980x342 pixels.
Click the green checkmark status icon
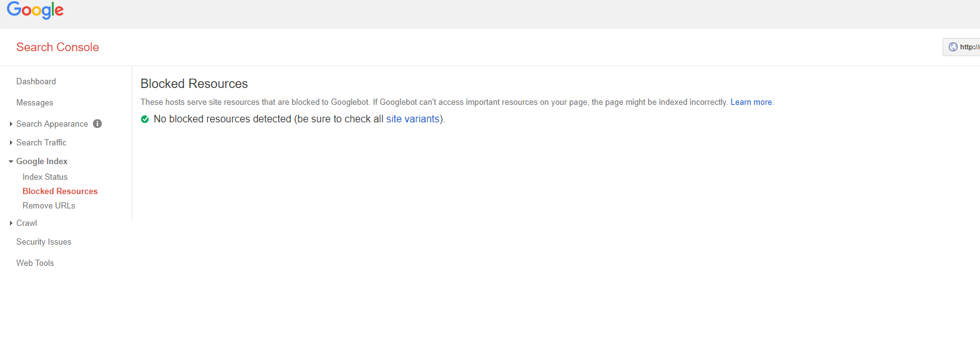[x=145, y=119]
